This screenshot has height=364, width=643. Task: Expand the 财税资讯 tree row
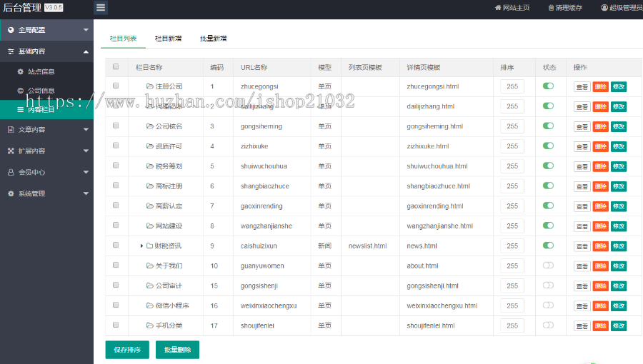pos(141,246)
